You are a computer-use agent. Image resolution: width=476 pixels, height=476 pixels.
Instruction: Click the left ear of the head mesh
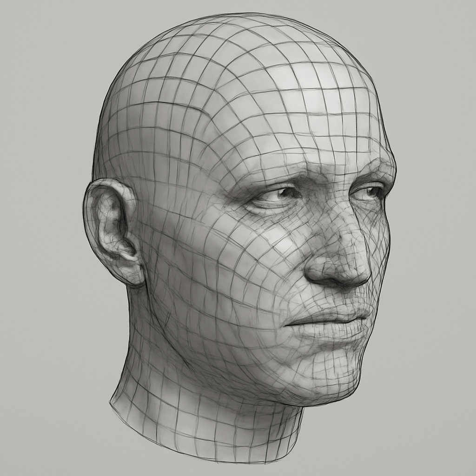tap(112, 228)
